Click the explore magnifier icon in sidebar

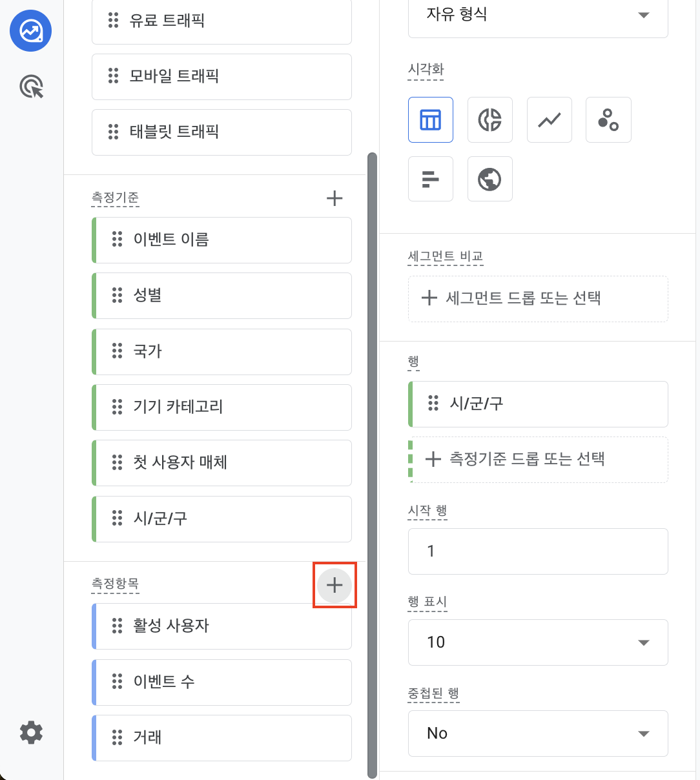click(30, 86)
